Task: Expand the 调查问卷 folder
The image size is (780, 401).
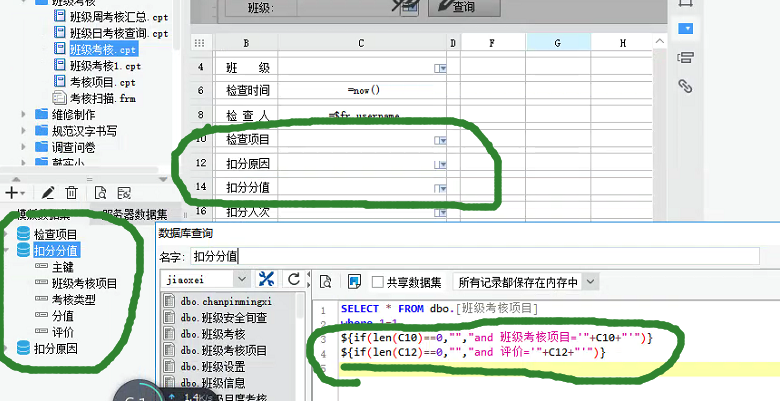Action: tap(23, 147)
